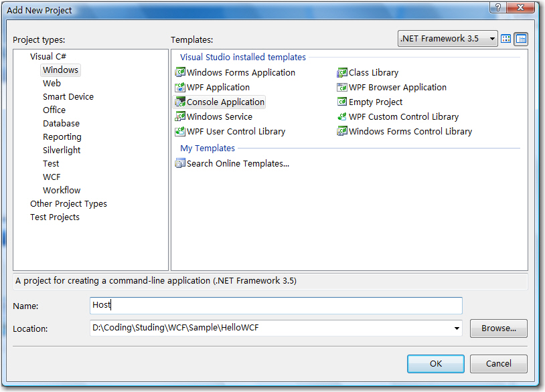
Task: Select Visual C# project type node
Action: click(x=48, y=56)
